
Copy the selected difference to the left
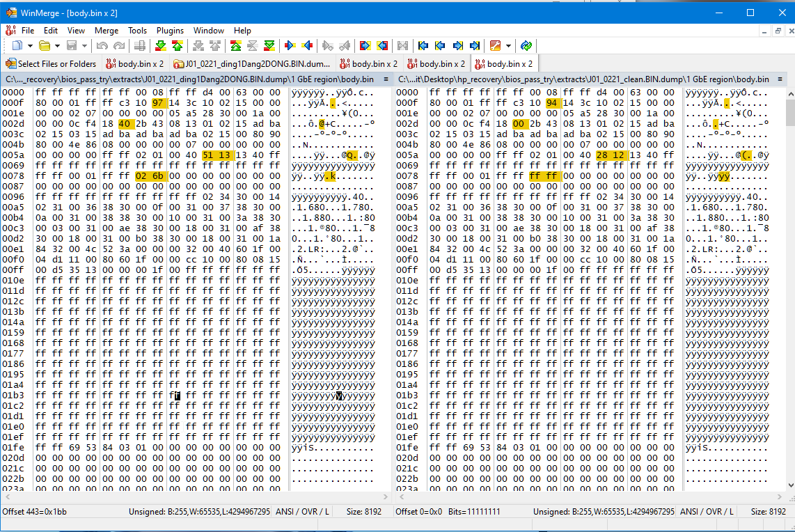[x=307, y=46]
